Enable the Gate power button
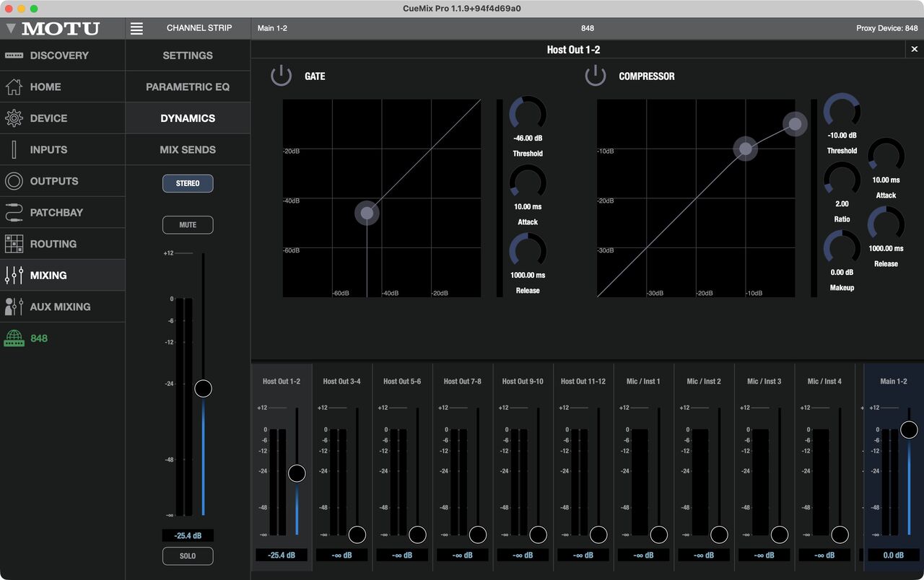Screen dimensions: 924x580 [281, 76]
